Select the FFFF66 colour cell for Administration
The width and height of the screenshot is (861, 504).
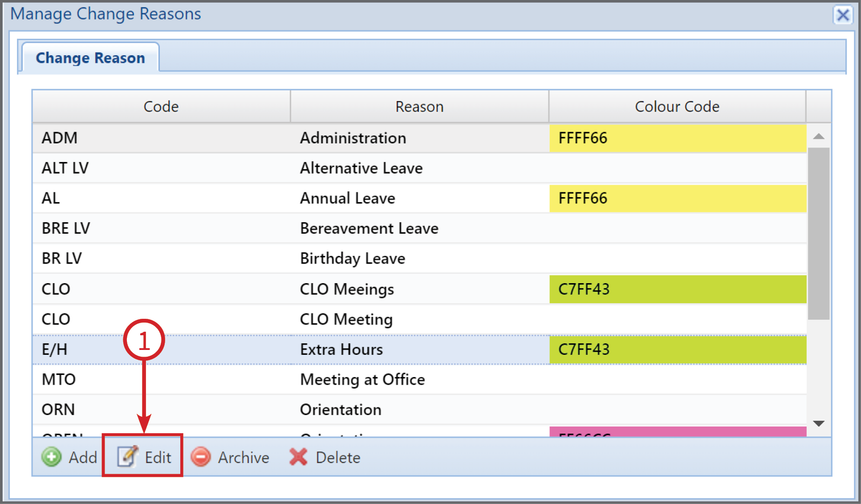coord(678,138)
